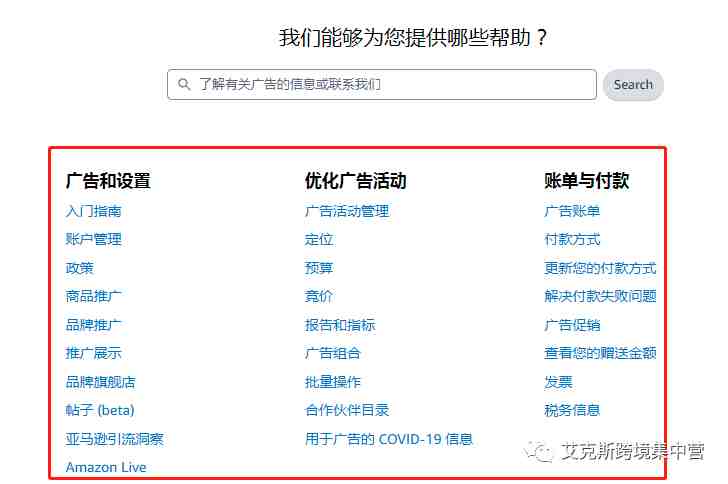Open the 广告促销 link
Image resolution: width=728 pixels, height=484 pixels.
point(572,325)
